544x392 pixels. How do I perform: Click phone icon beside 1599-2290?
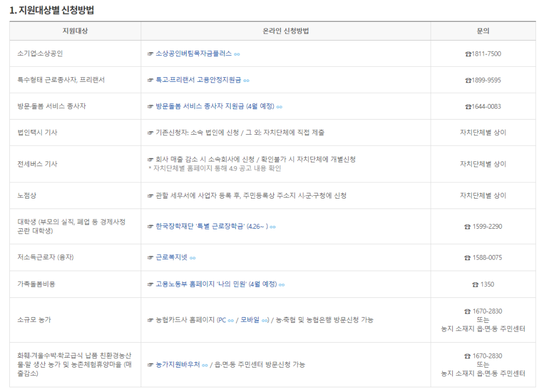coord(467,226)
